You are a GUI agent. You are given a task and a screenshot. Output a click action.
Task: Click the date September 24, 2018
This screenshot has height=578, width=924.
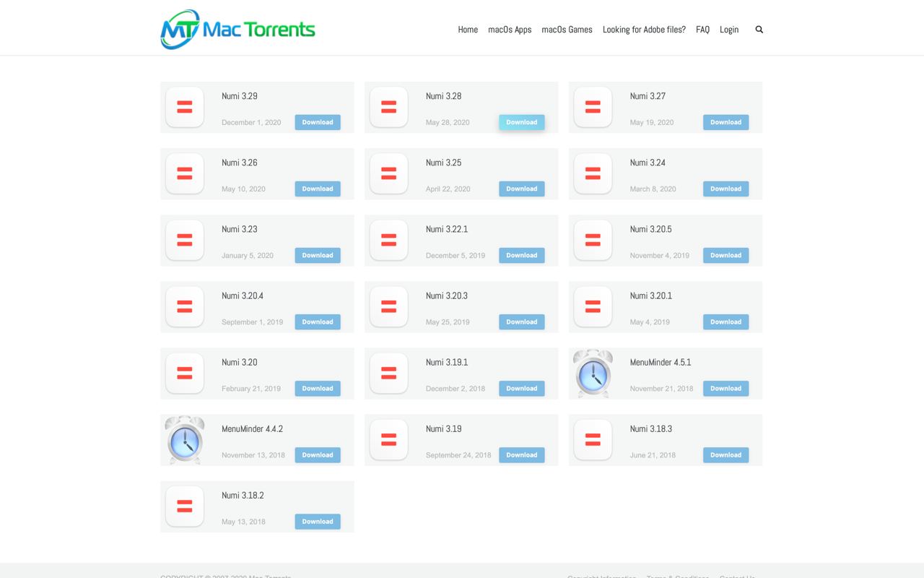(x=458, y=454)
